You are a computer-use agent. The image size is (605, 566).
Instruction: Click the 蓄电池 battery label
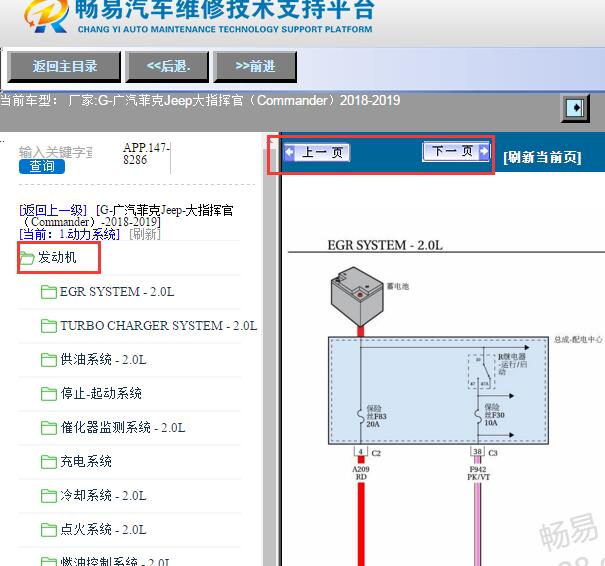tap(398, 286)
